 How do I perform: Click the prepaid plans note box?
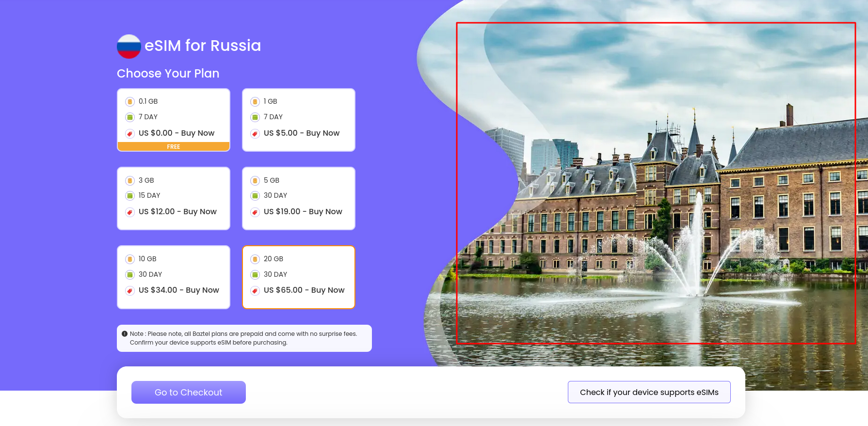(x=244, y=338)
